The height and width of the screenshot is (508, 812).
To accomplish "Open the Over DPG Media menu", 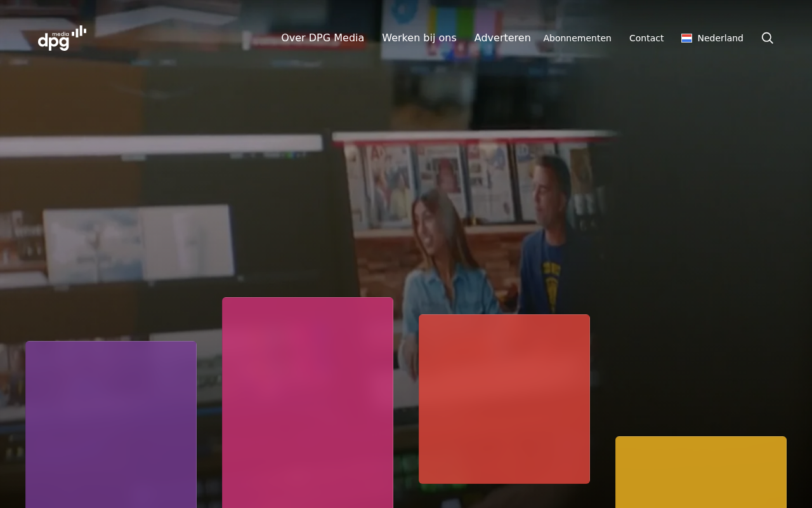I will (x=322, y=38).
